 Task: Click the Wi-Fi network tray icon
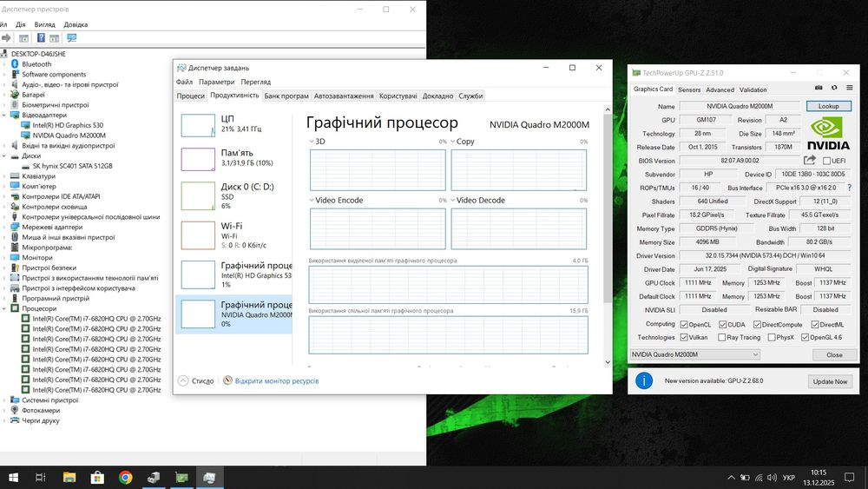pos(759,478)
